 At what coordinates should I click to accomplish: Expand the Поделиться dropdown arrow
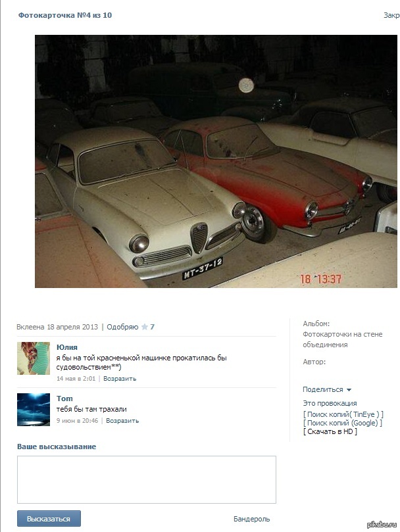349,390
